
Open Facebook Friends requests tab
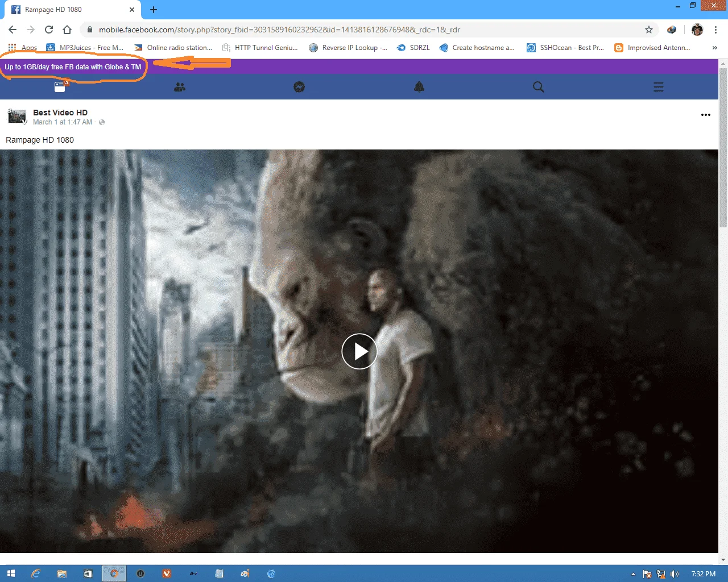(x=180, y=87)
